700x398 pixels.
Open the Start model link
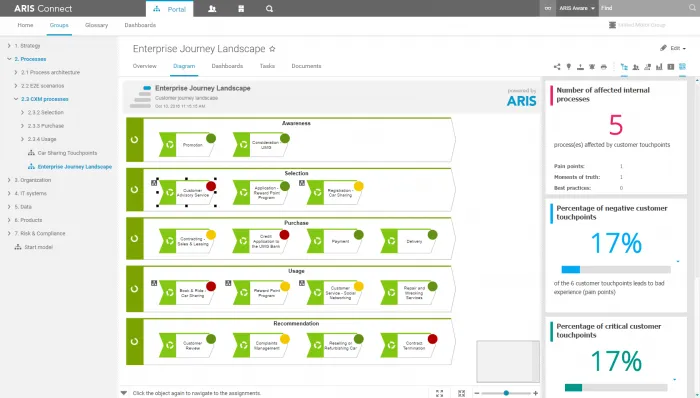click(x=38, y=247)
